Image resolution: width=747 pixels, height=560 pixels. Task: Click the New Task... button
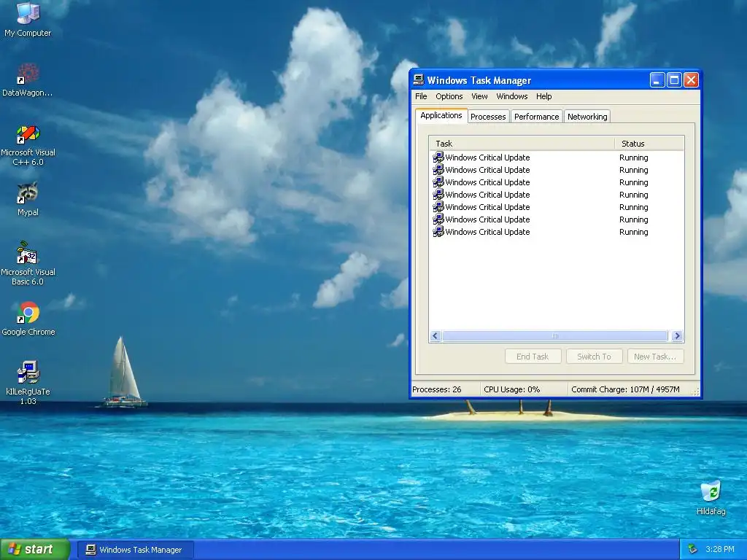(x=655, y=356)
